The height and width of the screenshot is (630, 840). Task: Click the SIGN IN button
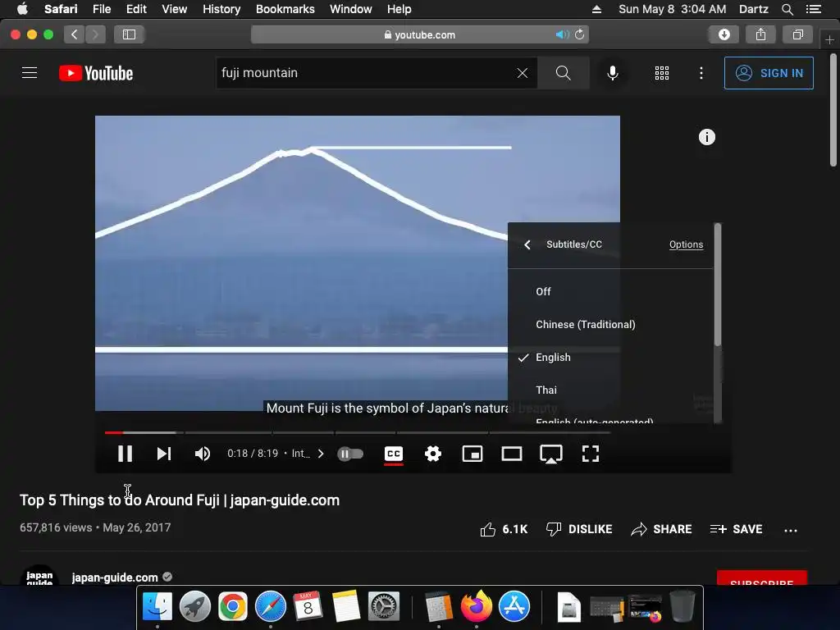coord(768,73)
